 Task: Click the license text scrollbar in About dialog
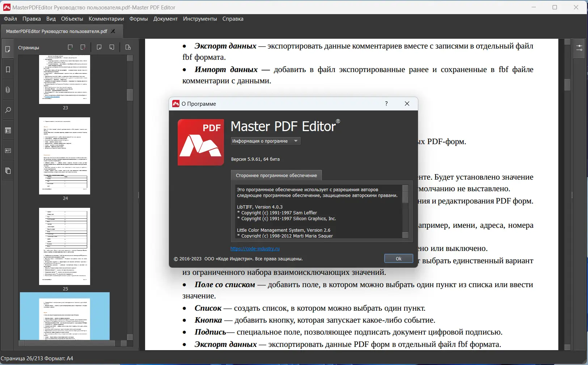405,197
